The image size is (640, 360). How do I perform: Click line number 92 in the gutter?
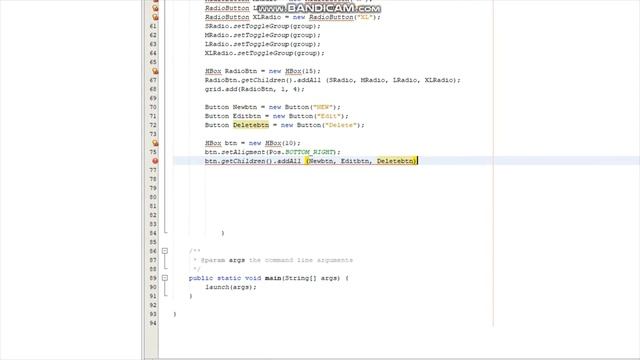coord(153,305)
